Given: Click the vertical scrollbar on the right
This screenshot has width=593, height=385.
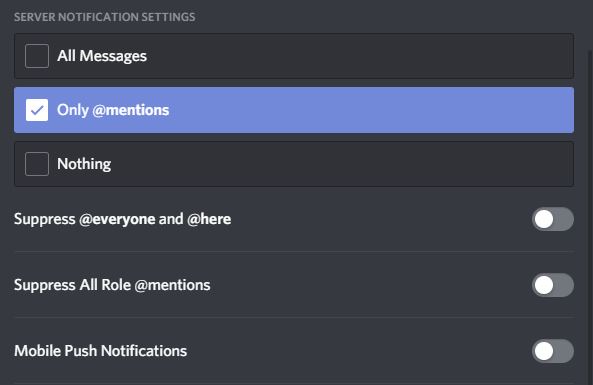Looking at the screenshot, I should pos(590,216).
